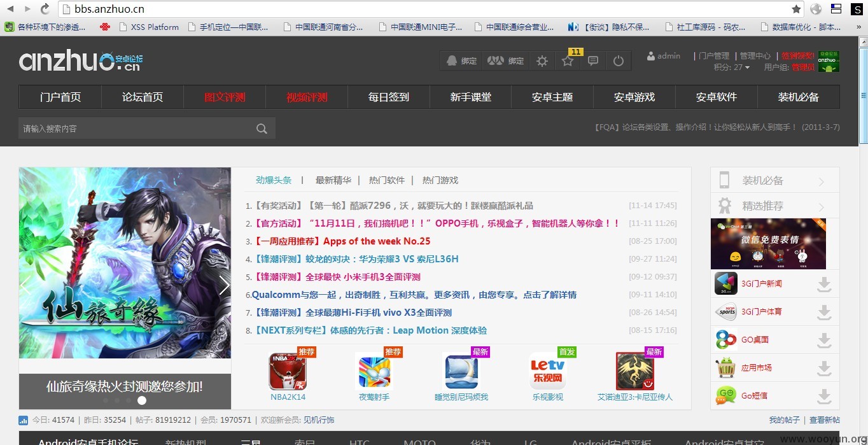Image resolution: width=868 pixels, height=445 pixels.
Task: Open 管理中心 link
Action: coord(755,56)
